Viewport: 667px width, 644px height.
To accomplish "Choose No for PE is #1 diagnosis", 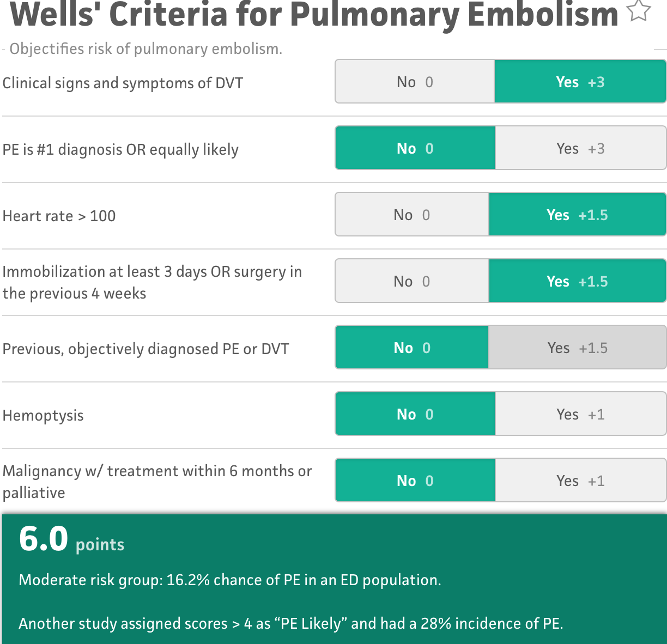I will [x=415, y=148].
